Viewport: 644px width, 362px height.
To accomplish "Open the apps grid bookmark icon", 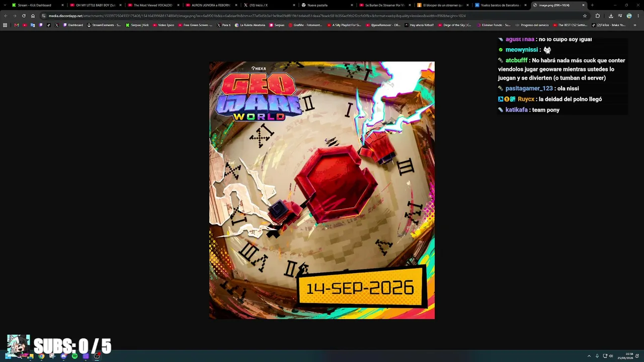I will tap(5, 25).
